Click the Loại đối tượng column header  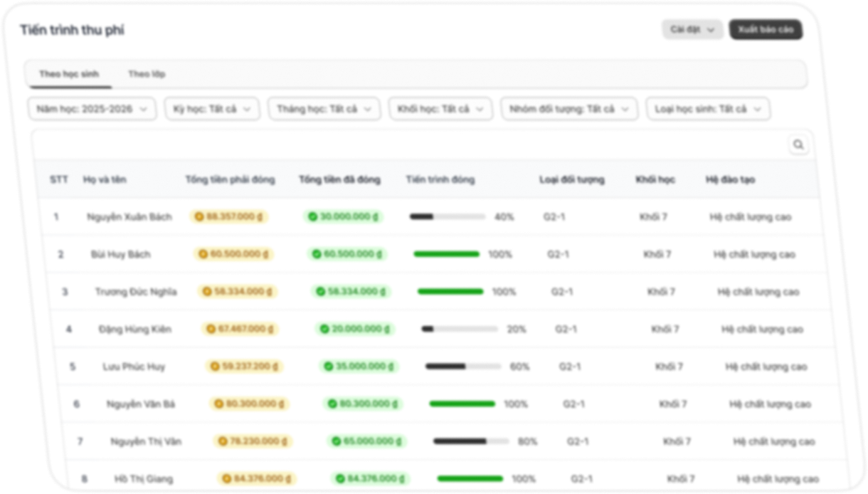(x=572, y=179)
